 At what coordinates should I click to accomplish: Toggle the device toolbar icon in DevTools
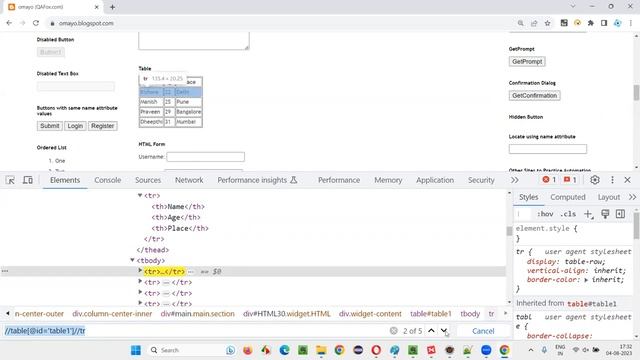coord(28,180)
